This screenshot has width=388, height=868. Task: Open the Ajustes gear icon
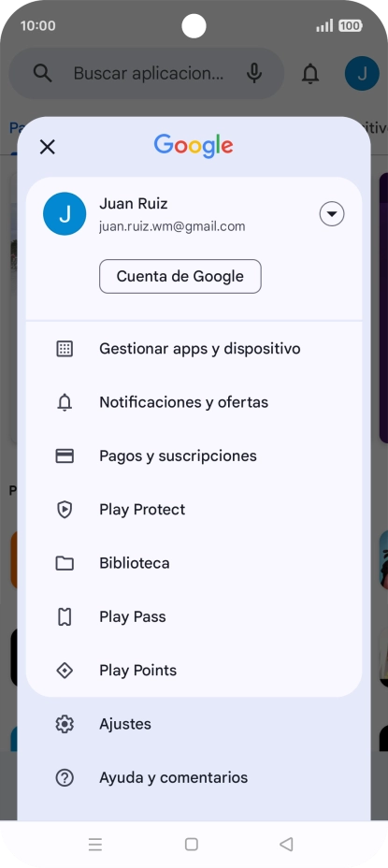click(65, 724)
